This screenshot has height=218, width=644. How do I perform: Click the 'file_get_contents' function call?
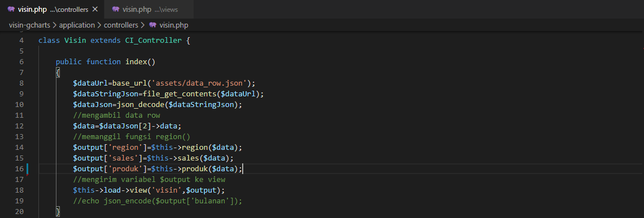tap(179, 94)
